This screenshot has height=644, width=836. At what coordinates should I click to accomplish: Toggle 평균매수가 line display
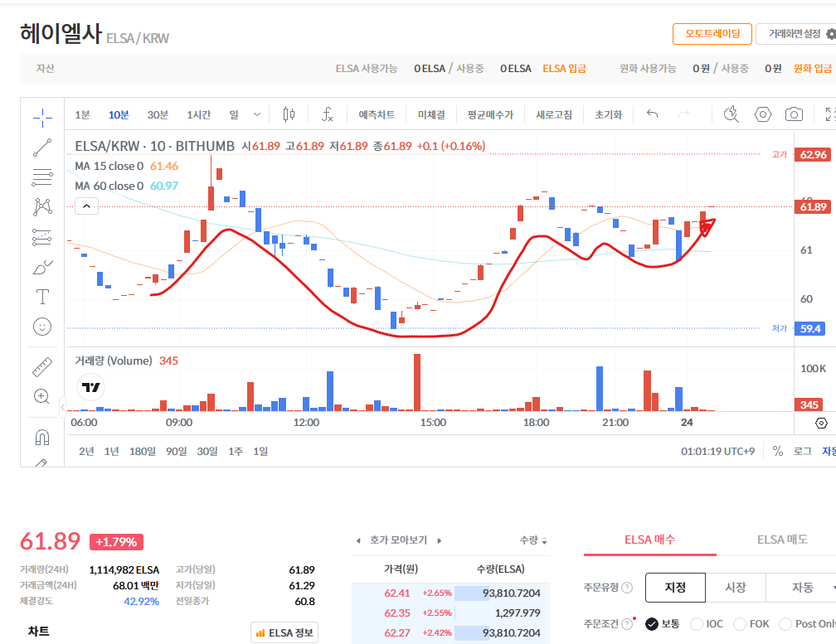[490, 114]
